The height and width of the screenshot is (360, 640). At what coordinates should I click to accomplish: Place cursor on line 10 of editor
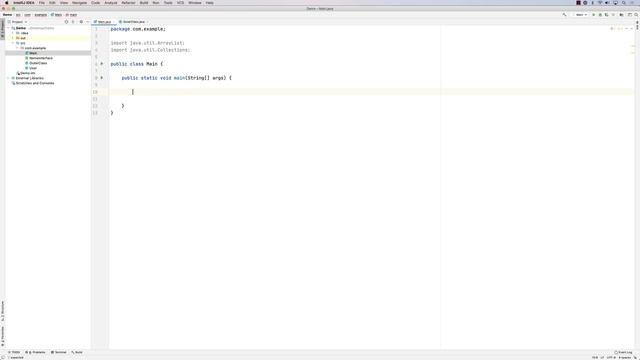click(371, 92)
